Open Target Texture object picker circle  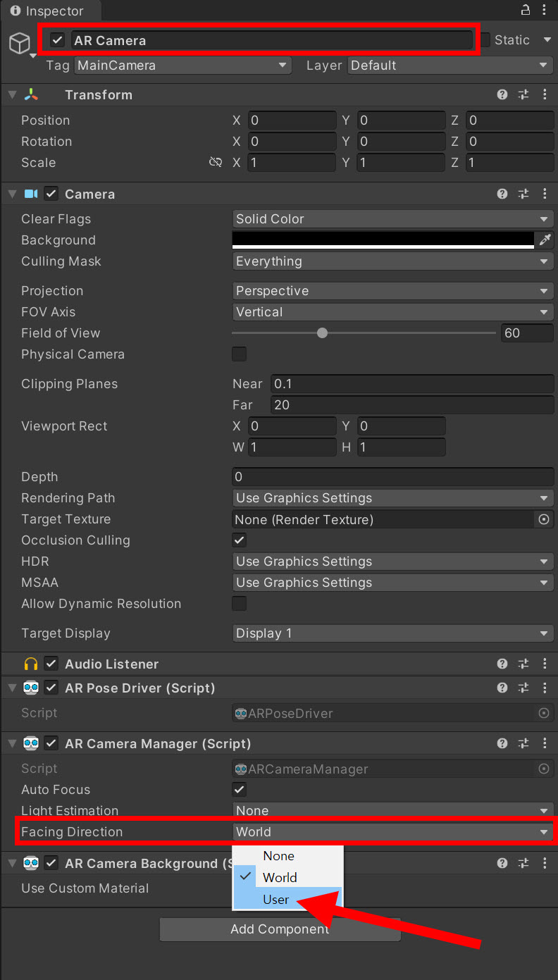(544, 519)
